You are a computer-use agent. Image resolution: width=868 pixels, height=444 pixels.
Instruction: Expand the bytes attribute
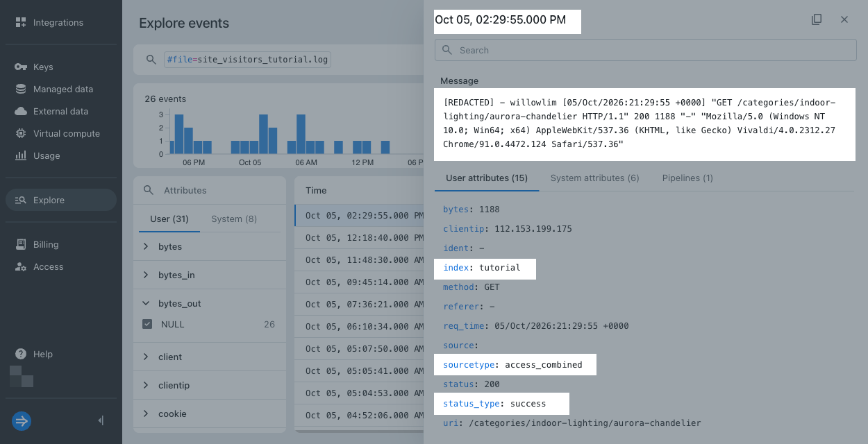146,246
